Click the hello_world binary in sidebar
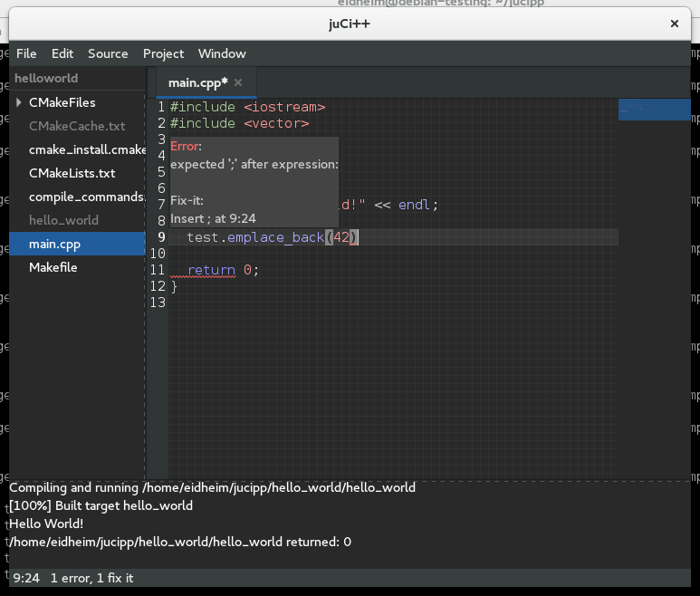The height and width of the screenshot is (596, 700). (63, 220)
